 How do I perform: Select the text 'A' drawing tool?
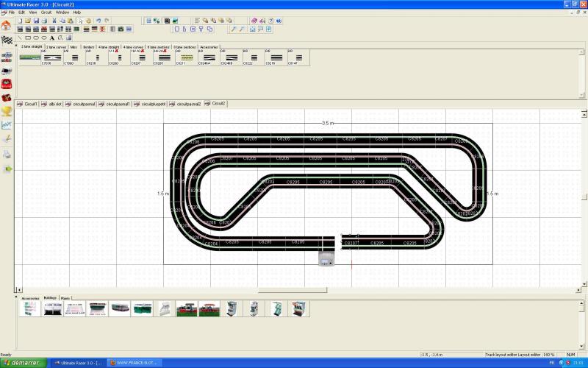(52, 38)
